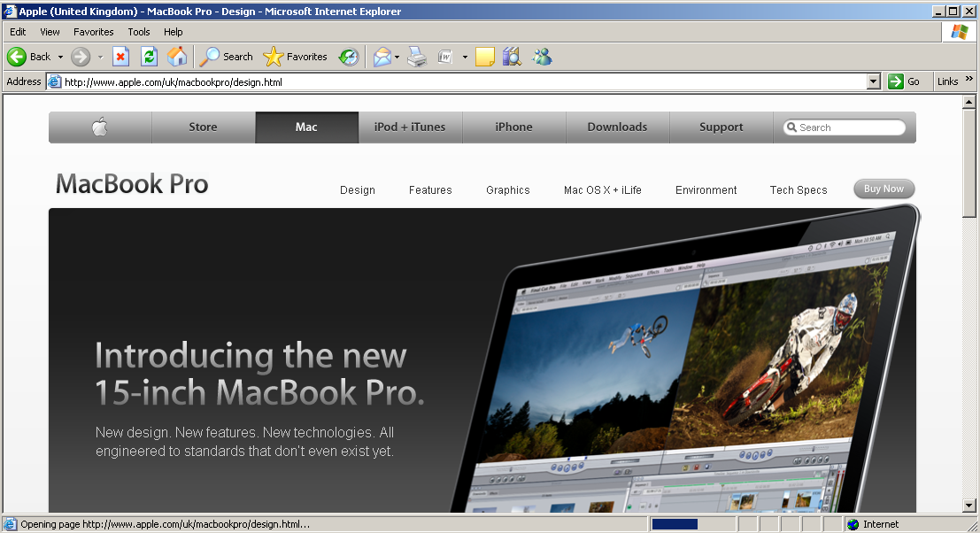Open the View menu

click(50, 32)
